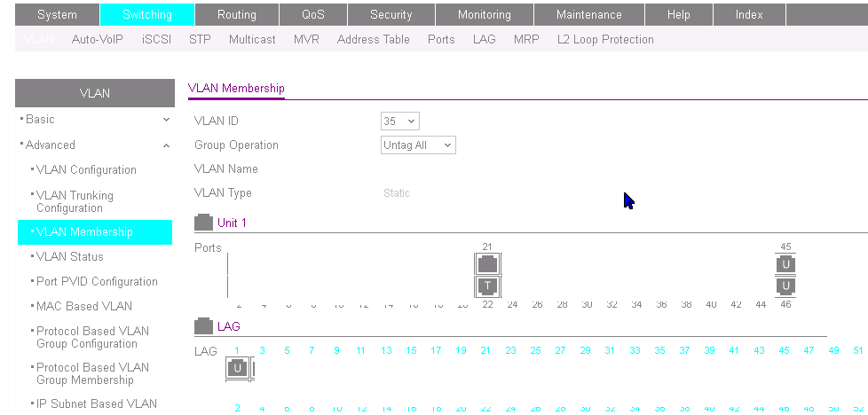
Task: Open VLAN Configuration page
Action: click(x=86, y=170)
